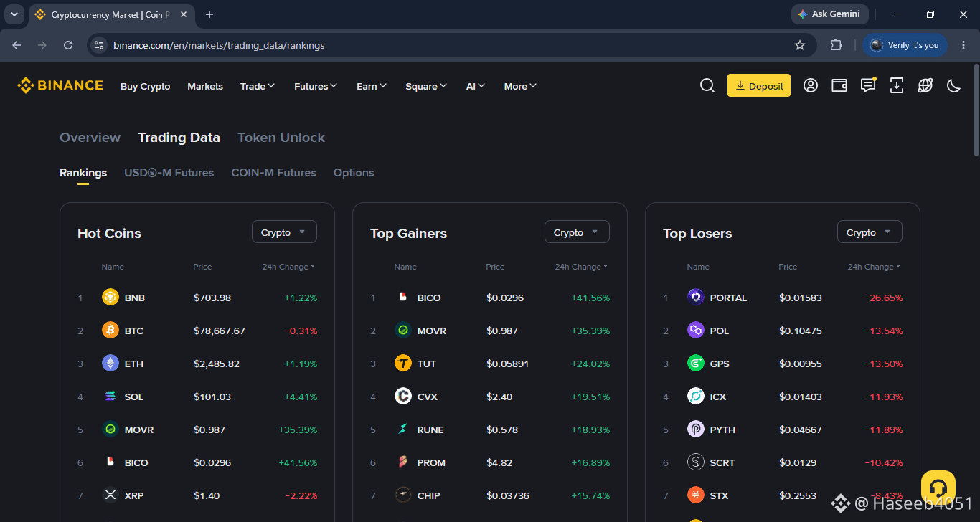The height and width of the screenshot is (522, 980).
Task: Toggle dark mode moon icon
Action: coord(954,86)
